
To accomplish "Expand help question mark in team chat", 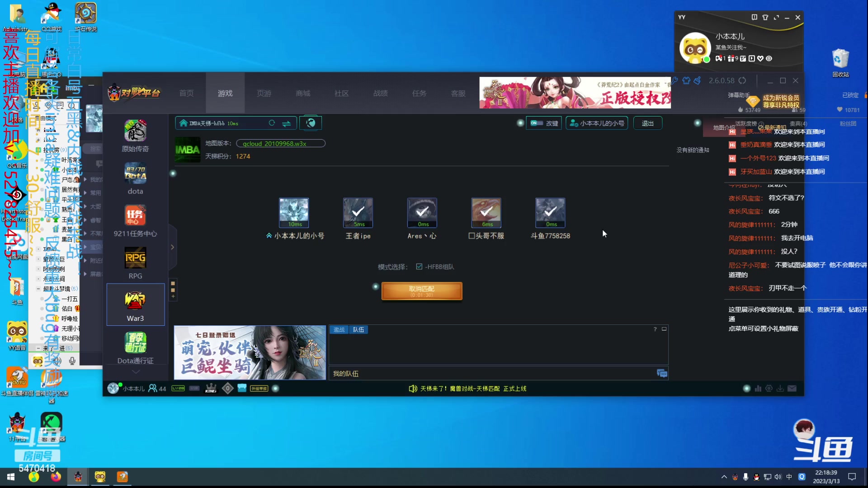I will pyautogui.click(x=655, y=329).
